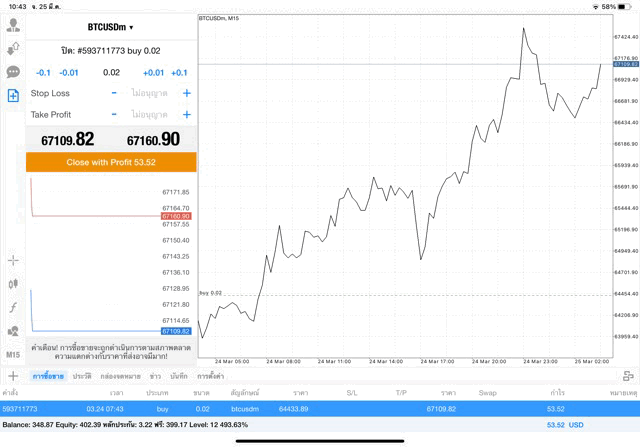Open the chart type candlestick icon
Viewport: 640px width, 447px height.
[13, 284]
